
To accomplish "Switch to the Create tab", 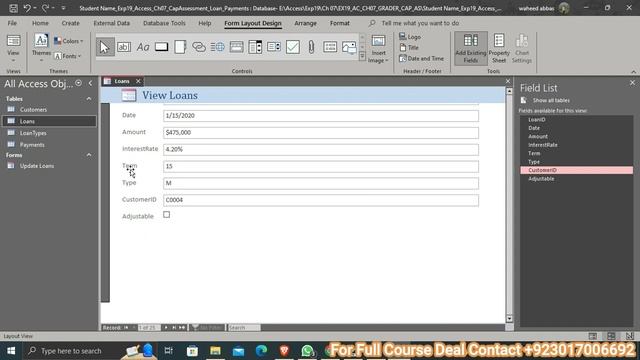I will (70, 23).
